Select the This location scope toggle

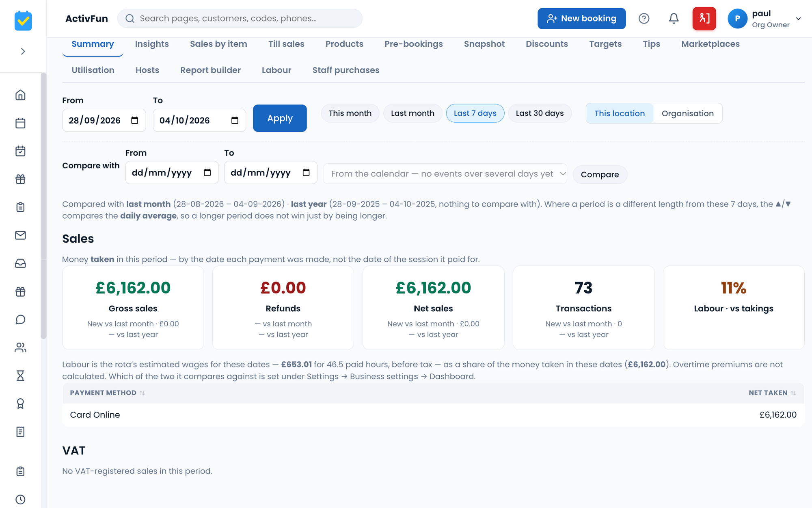620,113
